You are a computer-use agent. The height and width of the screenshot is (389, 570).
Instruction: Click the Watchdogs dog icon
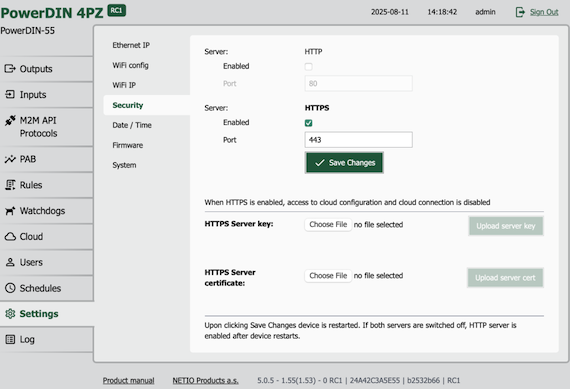pos(10,211)
